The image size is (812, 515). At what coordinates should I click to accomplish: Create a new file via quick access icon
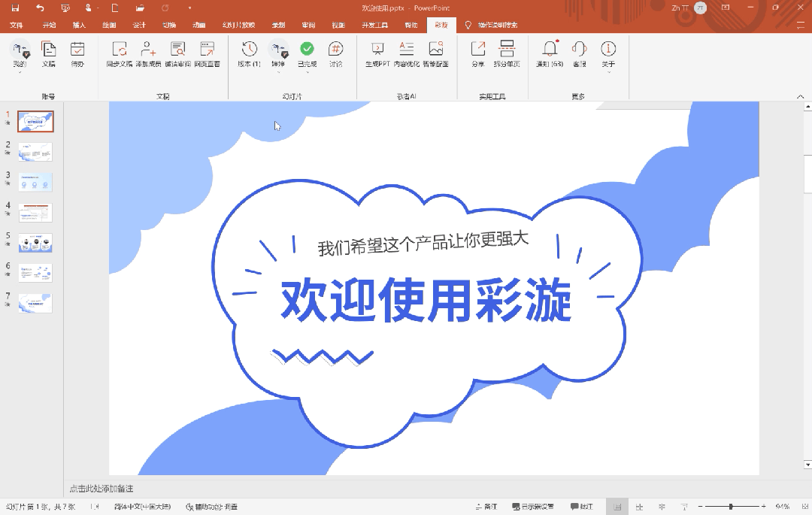115,8
